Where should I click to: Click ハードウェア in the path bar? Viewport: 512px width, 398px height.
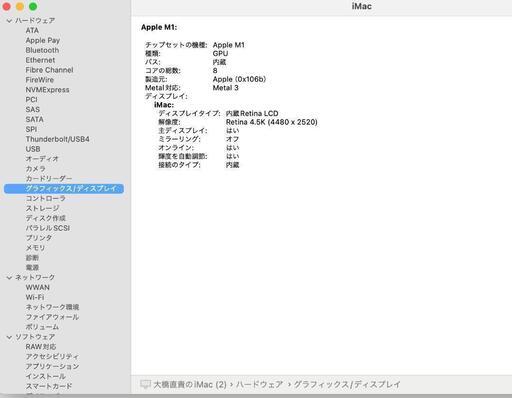tap(259, 384)
